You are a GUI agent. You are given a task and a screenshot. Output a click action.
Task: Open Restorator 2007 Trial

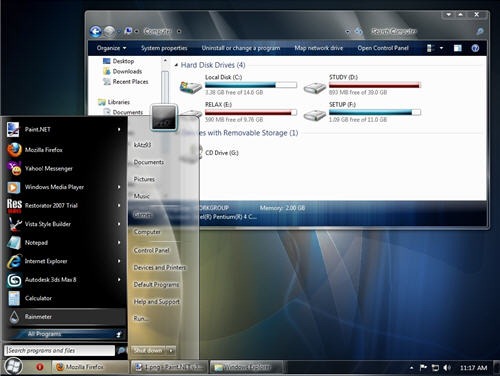[63, 205]
